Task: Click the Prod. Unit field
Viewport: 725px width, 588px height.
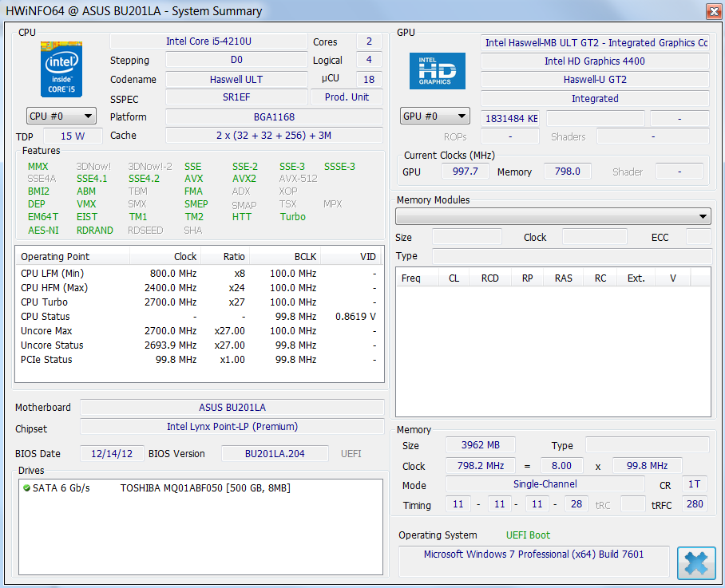Action: (347, 97)
